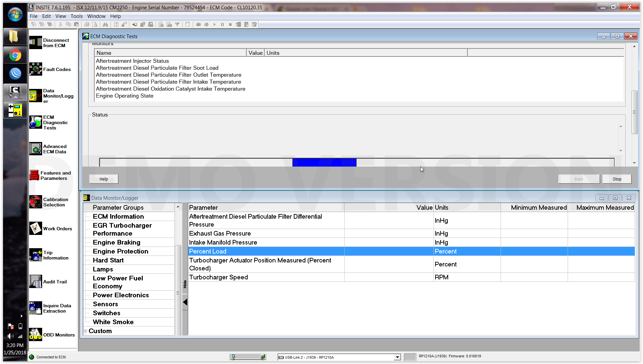
Task: Open Audit Trail from the sidebar
Action: (x=48, y=282)
